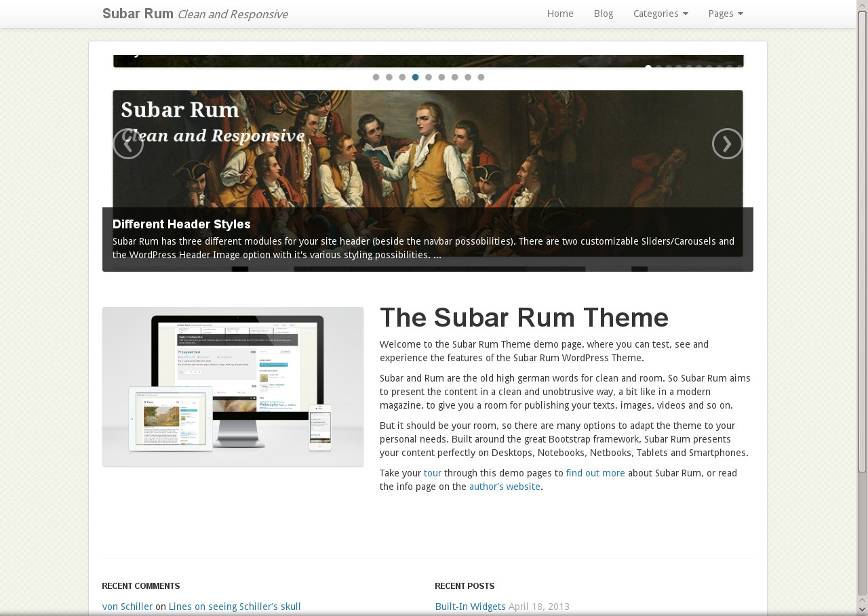Select the first carousel indicator dot

click(x=376, y=77)
